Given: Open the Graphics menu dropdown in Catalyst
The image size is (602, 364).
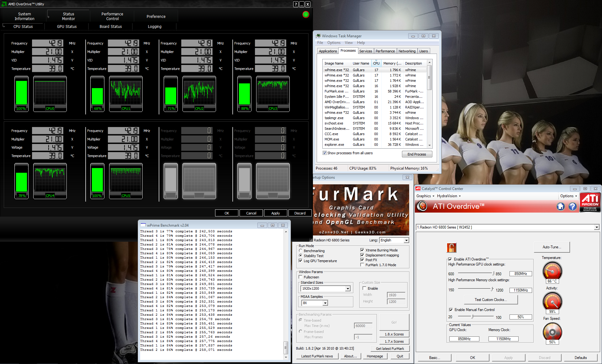Looking at the screenshot, I should pyautogui.click(x=425, y=196).
